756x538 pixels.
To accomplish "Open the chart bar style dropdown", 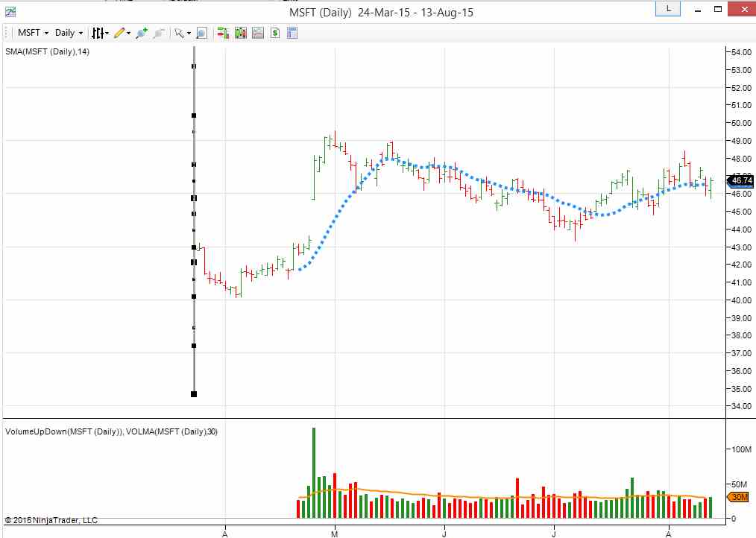I will 101,33.
